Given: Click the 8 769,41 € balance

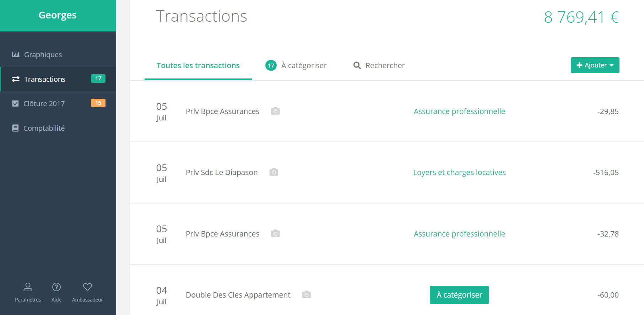Looking at the screenshot, I should [581, 17].
